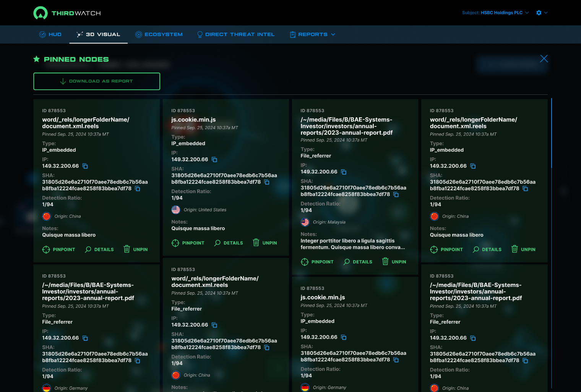The width and height of the screenshot is (581, 392).
Task: Click 'Origin: Germany' on the js.cookie.min.js card
Action: tap(329, 387)
